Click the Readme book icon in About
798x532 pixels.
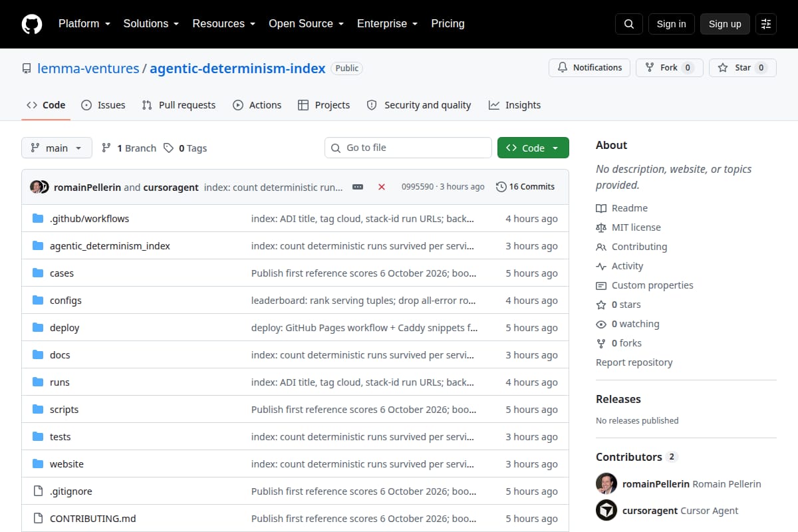pos(601,208)
